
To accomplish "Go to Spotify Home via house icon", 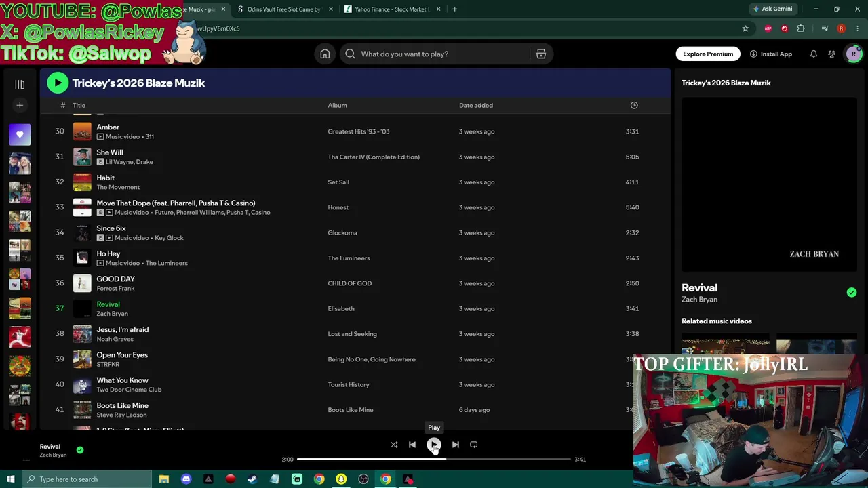I will [x=325, y=54].
